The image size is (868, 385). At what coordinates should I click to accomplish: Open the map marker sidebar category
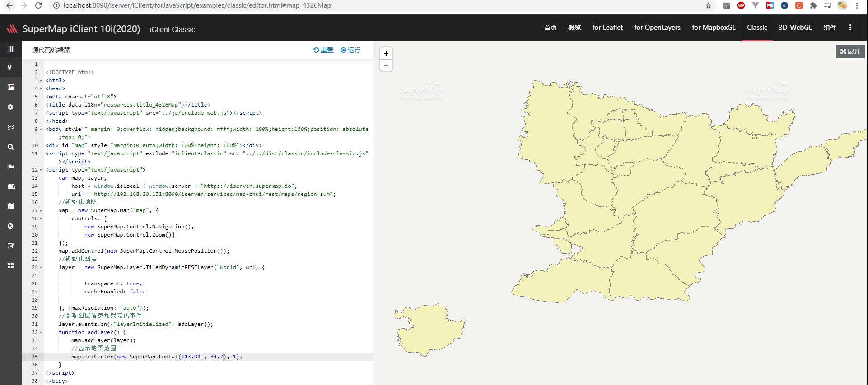pyautogui.click(x=9, y=67)
